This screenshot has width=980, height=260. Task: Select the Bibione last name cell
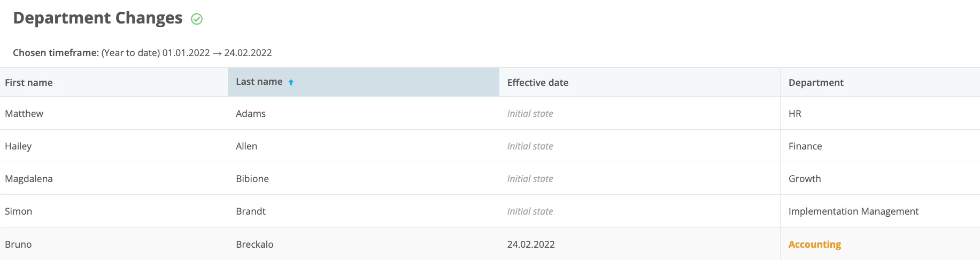pos(252,178)
